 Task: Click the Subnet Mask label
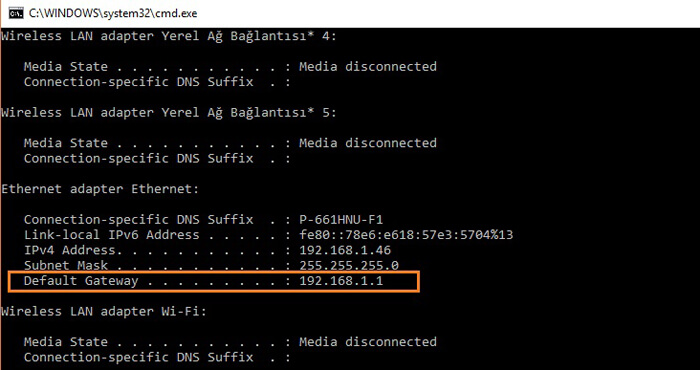pyautogui.click(x=66, y=266)
